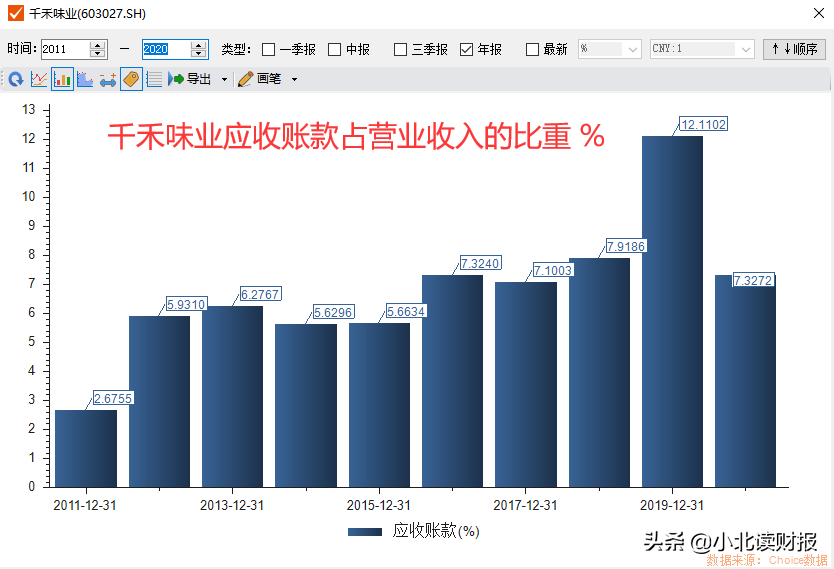Click the end year 2020 field
834x569 pixels.
coord(166,49)
